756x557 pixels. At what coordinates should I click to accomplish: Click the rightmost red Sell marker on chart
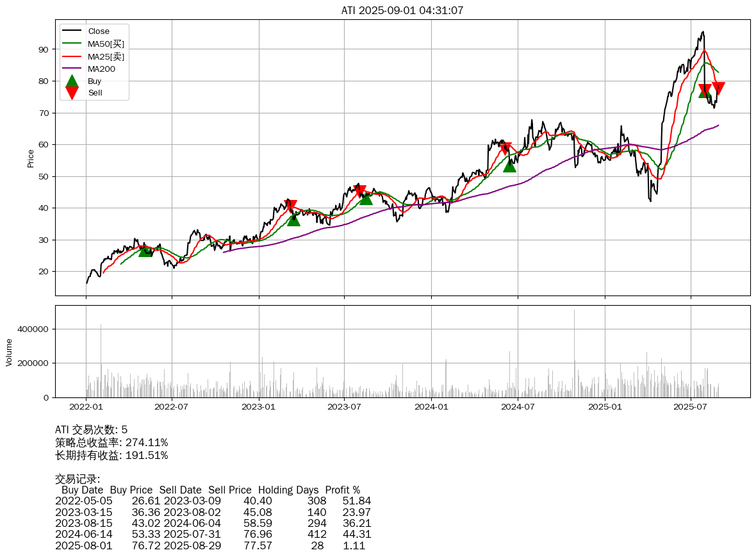point(718,88)
